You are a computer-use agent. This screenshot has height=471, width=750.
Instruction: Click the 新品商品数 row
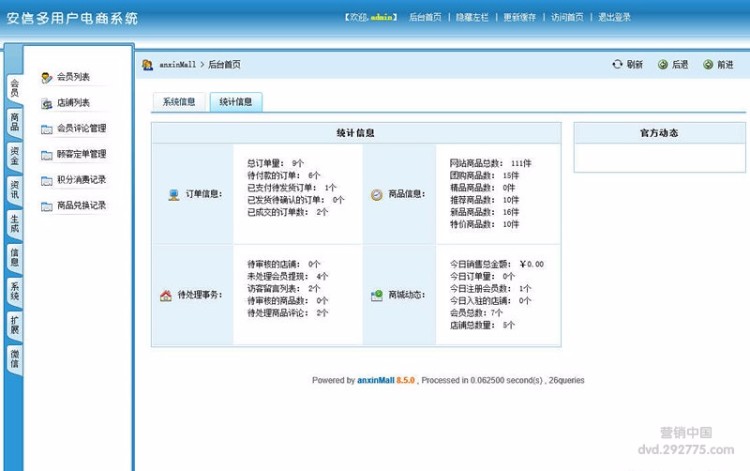click(484, 212)
